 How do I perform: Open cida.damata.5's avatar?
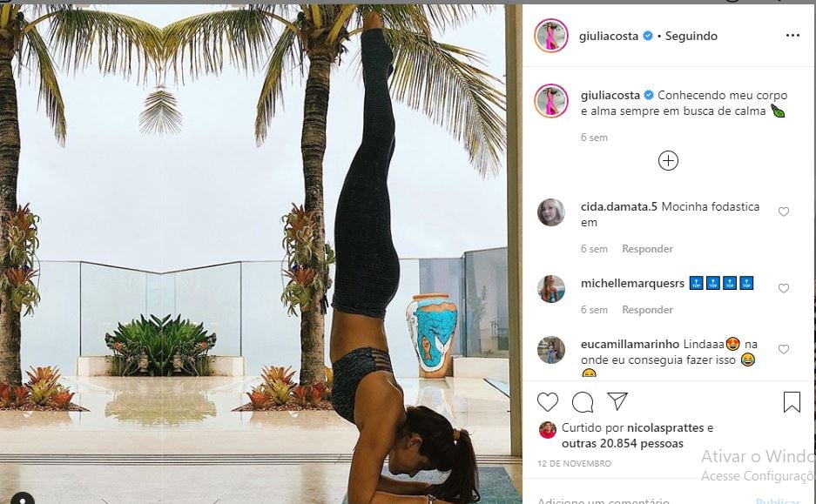551,212
